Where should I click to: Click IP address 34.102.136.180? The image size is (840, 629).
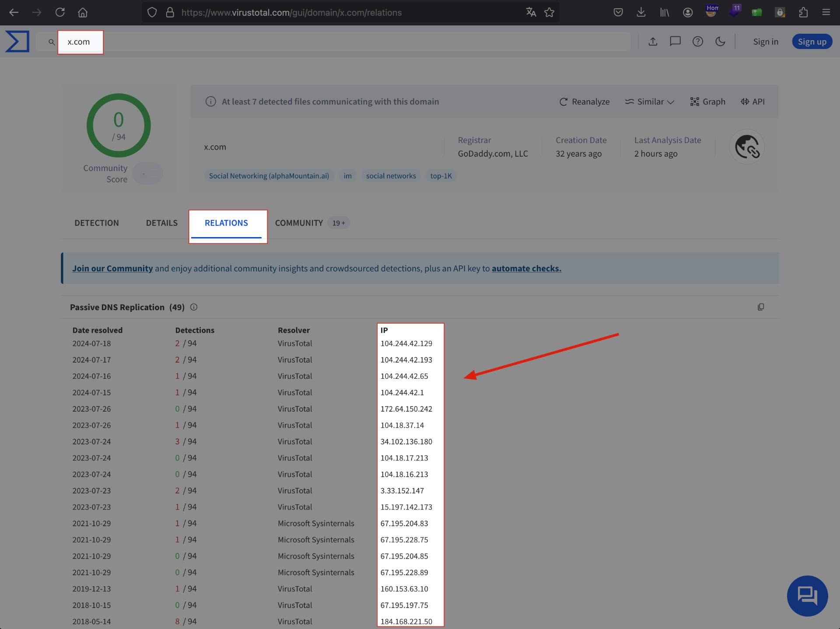pos(406,441)
